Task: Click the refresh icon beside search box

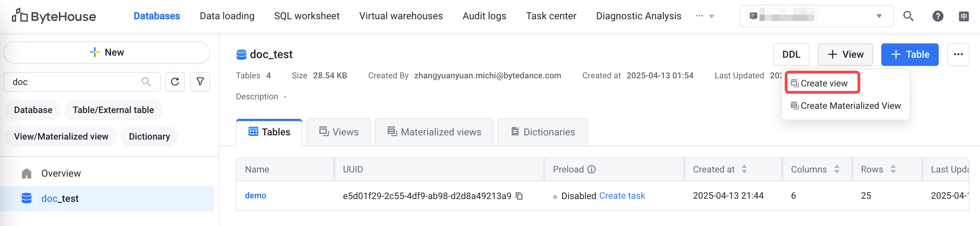Action: pos(175,82)
